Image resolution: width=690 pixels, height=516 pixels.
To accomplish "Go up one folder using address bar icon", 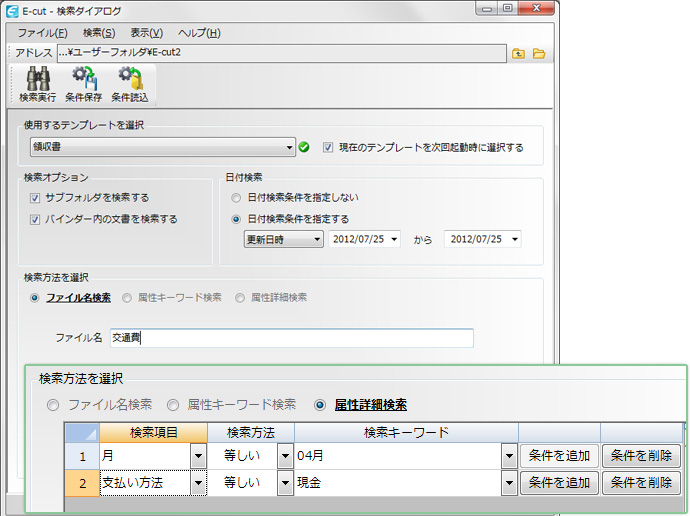I will coord(518,54).
